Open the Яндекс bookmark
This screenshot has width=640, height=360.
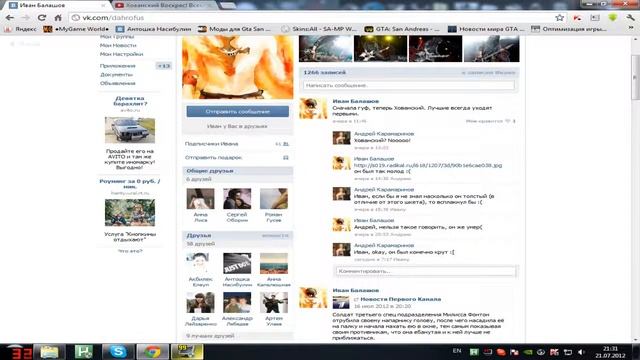(20, 29)
